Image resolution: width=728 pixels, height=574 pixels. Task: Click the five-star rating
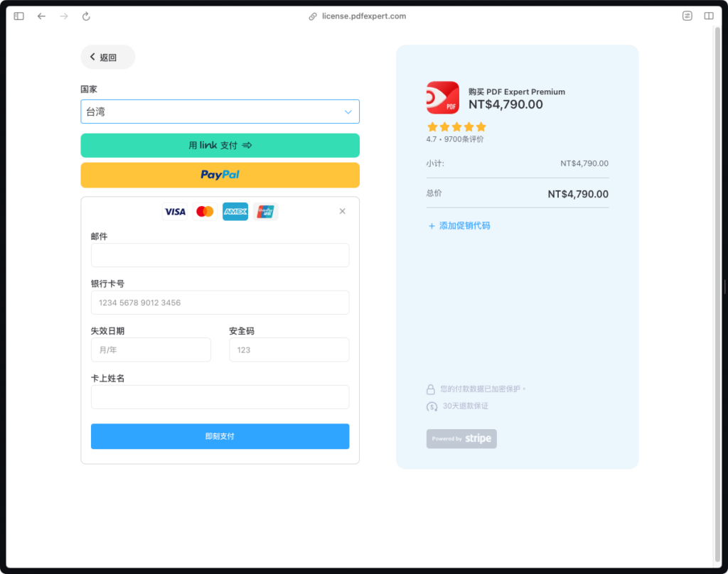tap(456, 126)
